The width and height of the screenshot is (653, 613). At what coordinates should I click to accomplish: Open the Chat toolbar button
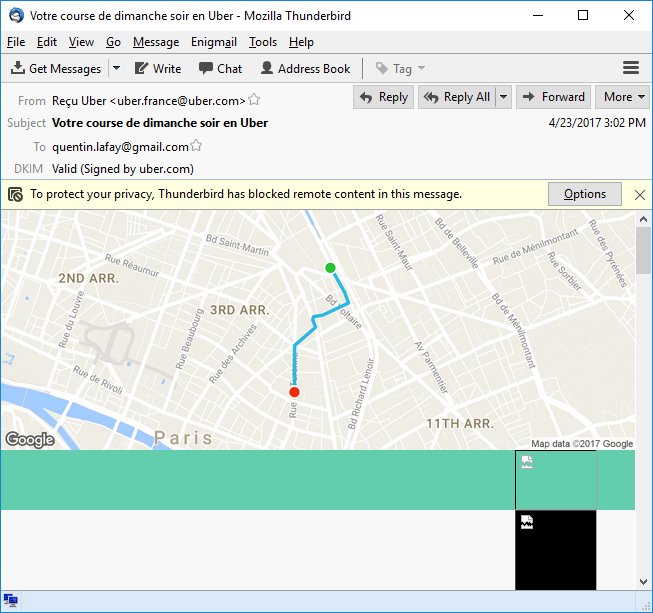tap(220, 68)
